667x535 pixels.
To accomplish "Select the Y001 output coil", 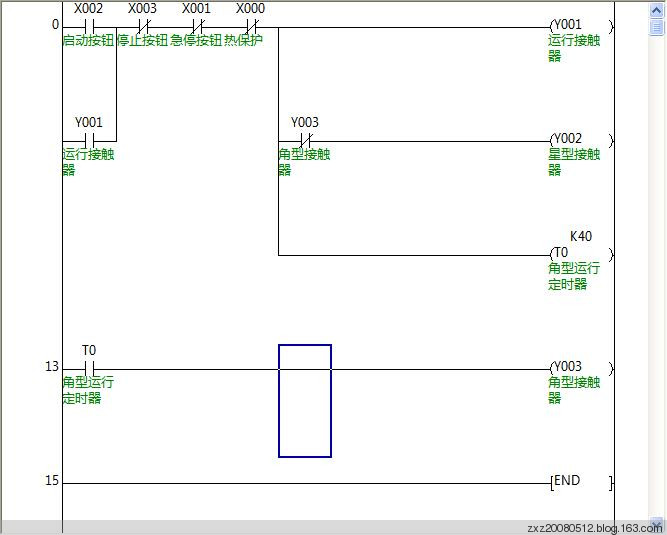I will point(580,26).
